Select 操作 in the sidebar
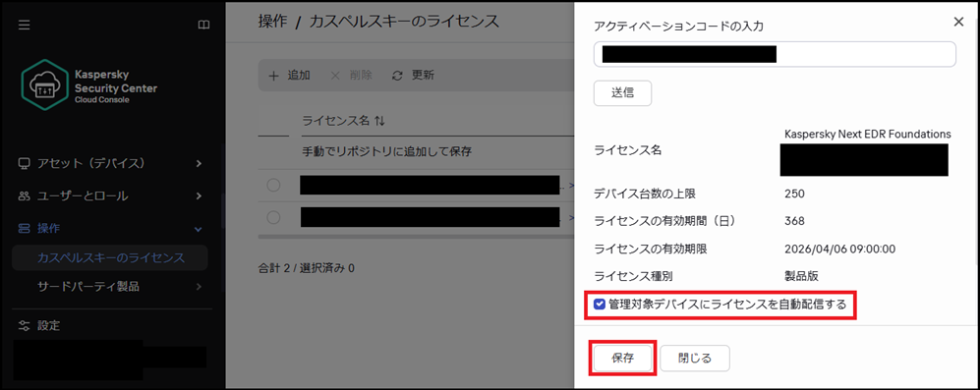This screenshot has width=980, height=390. click(111, 229)
